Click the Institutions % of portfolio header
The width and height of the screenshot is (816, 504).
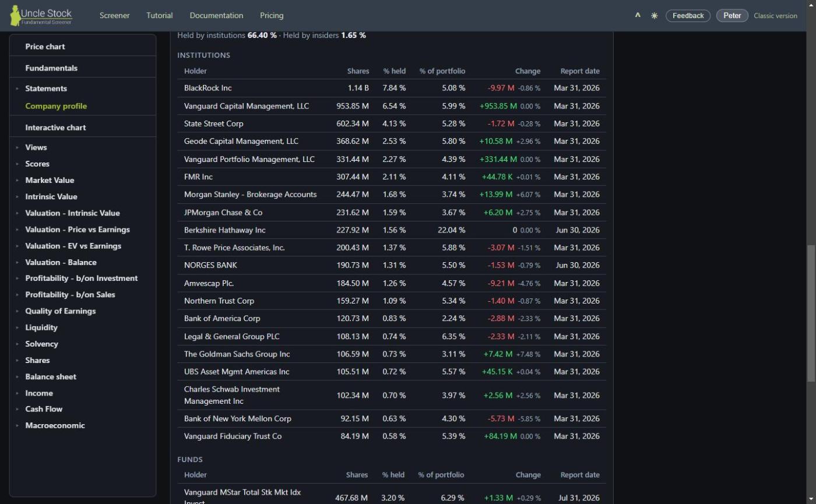442,71
